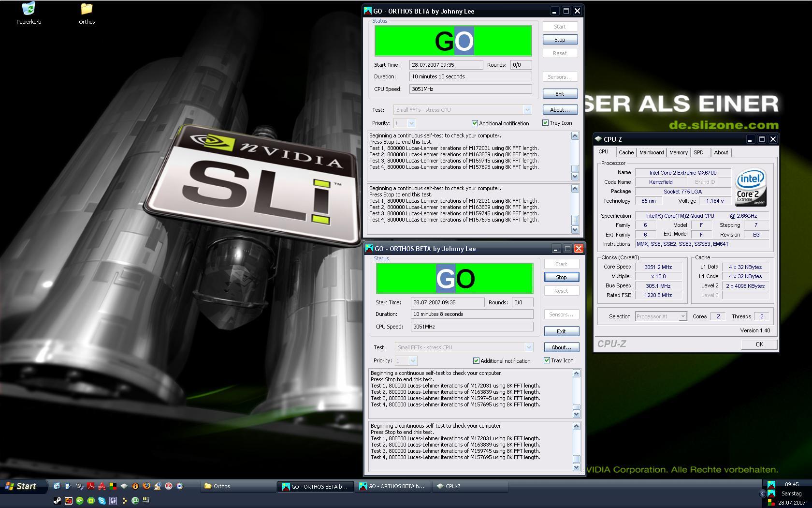Image resolution: width=812 pixels, height=508 pixels.
Task: Click the orange info circle quick launch icon
Action: coord(135,486)
